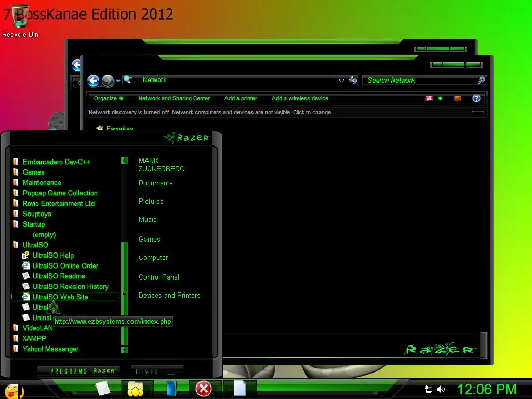
Task: Launch UltraISO Online Order
Action: [x=65, y=265]
